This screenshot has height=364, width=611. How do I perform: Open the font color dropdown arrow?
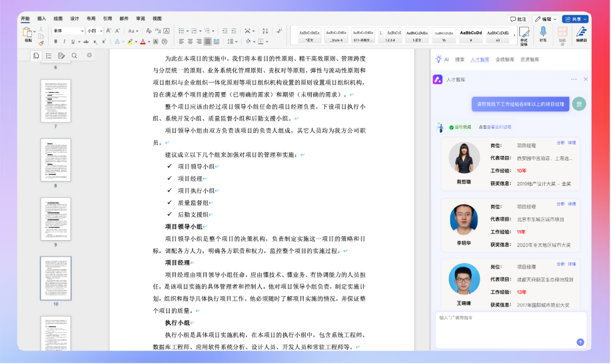point(149,42)
